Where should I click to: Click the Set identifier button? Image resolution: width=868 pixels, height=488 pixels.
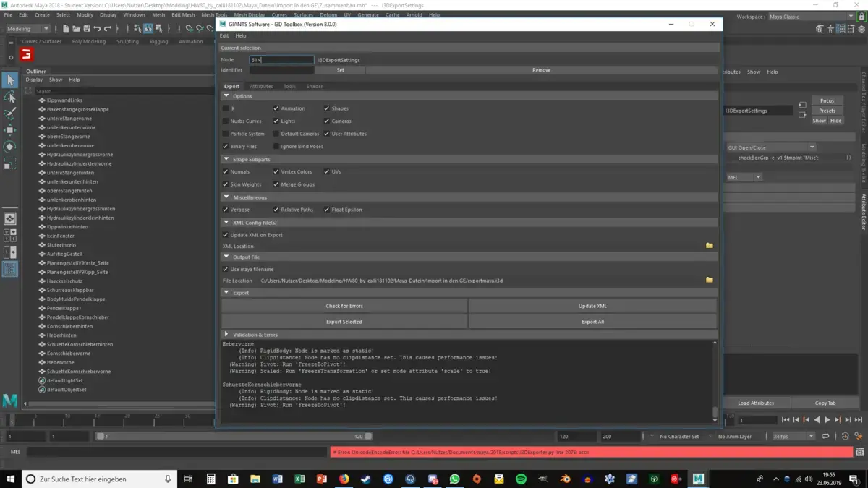coord(340,70)
